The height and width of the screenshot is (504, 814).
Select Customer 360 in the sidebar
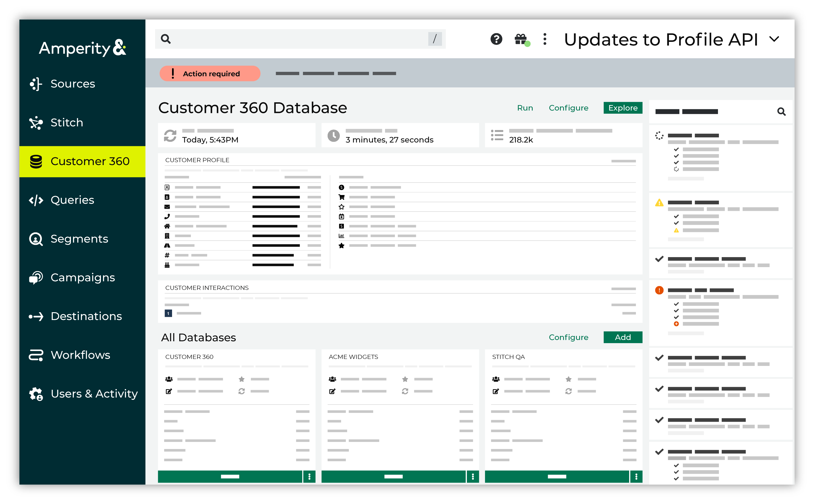point(82,161)
